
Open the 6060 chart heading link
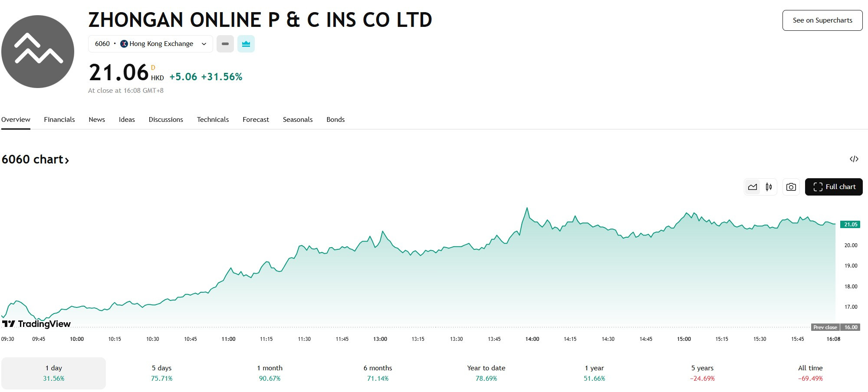[35, 160]
